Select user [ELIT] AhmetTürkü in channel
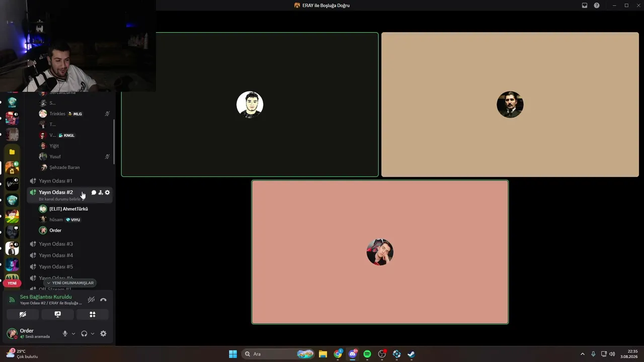The height and width of the screenshot is (362, 644). click(x=69, y=209)
